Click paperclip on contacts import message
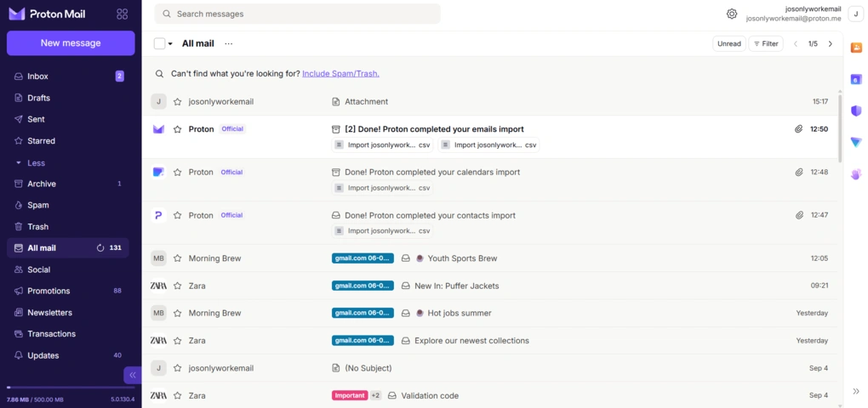Screen dimensions: 868x408 pos(799,215)
